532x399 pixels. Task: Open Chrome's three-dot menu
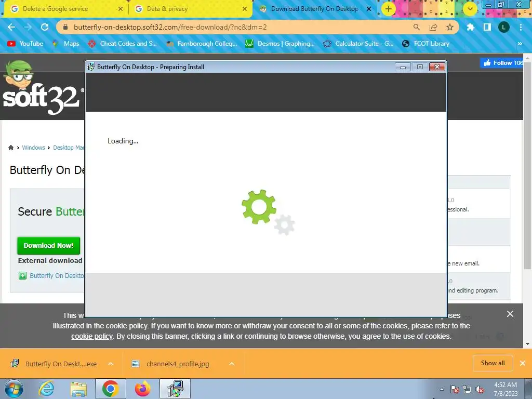[x=521, y=27]
